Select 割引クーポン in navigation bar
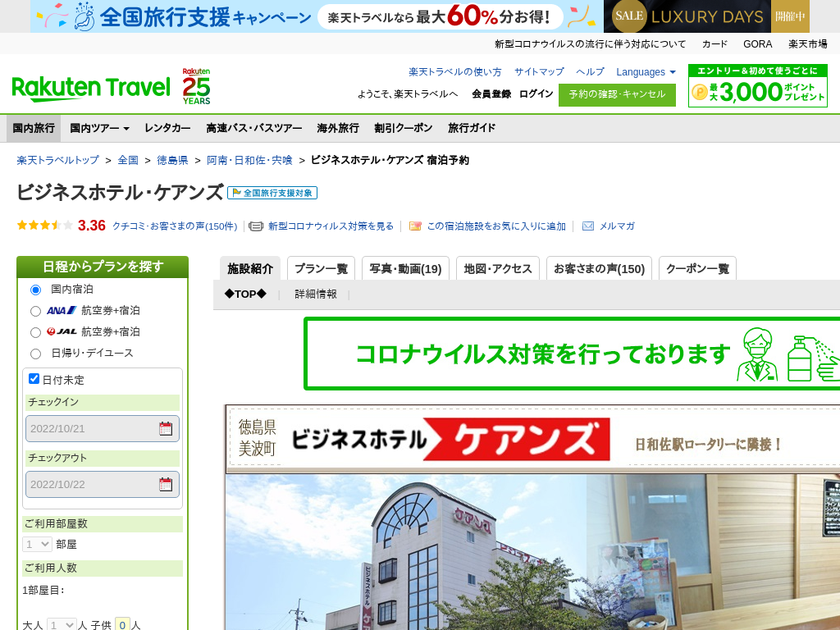The height and width of the screenshot is (630, 840). 404,128
